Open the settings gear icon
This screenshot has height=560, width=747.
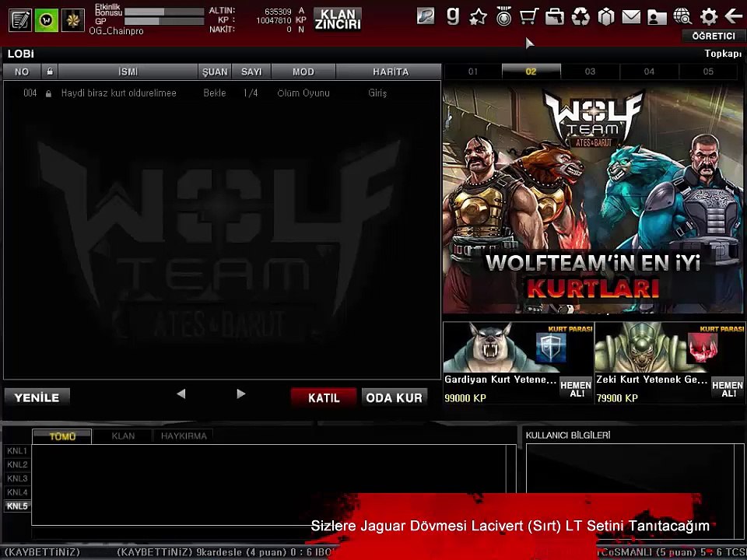coord(708,17)
